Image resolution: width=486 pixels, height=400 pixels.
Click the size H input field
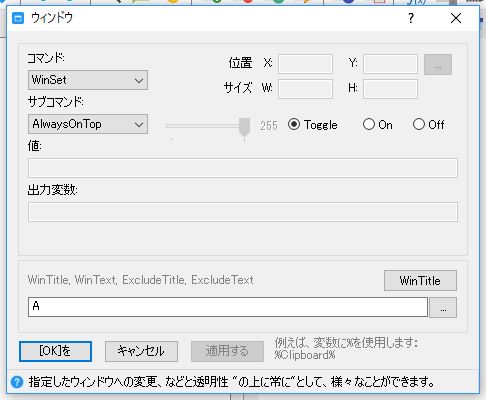click(x=390, y=89)
